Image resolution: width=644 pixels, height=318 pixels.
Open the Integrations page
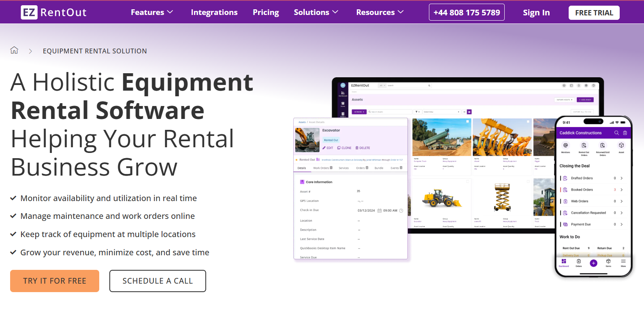pyautogui.click(x=214, y=12)
